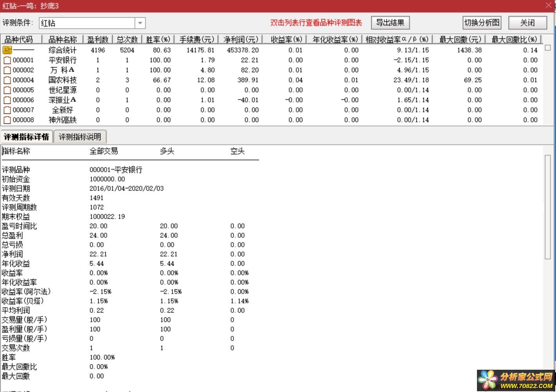Image resolution: width=556 pixels, height=392 pixels.
Task: Open the 评测条件 dropdown showing 红钻
Action: 140,23
